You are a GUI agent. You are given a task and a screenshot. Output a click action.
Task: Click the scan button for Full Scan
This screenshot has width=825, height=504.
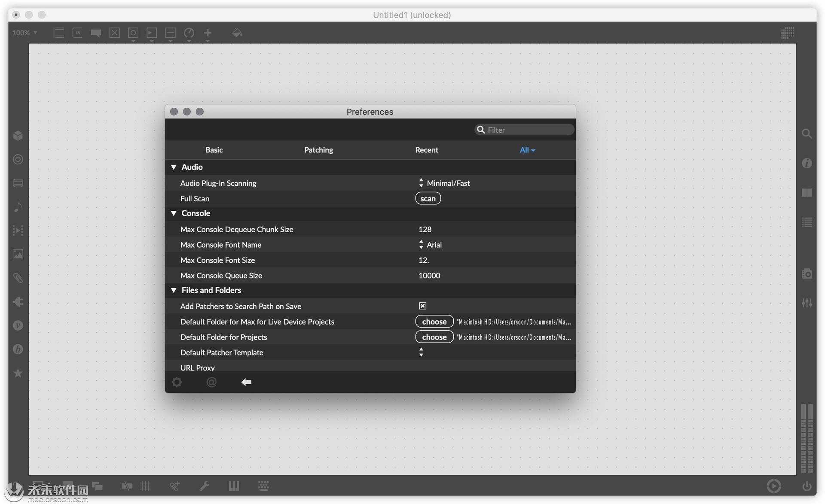(x=428, y=198)
